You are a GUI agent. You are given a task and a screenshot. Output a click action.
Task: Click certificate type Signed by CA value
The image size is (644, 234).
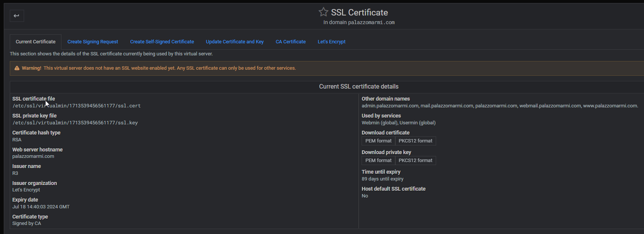pos(27,223)
